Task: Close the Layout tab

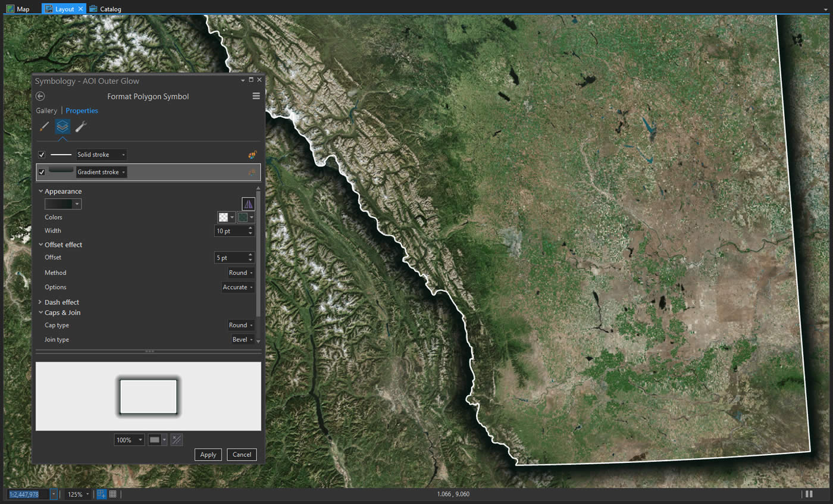Action: [x=80, y=9]
